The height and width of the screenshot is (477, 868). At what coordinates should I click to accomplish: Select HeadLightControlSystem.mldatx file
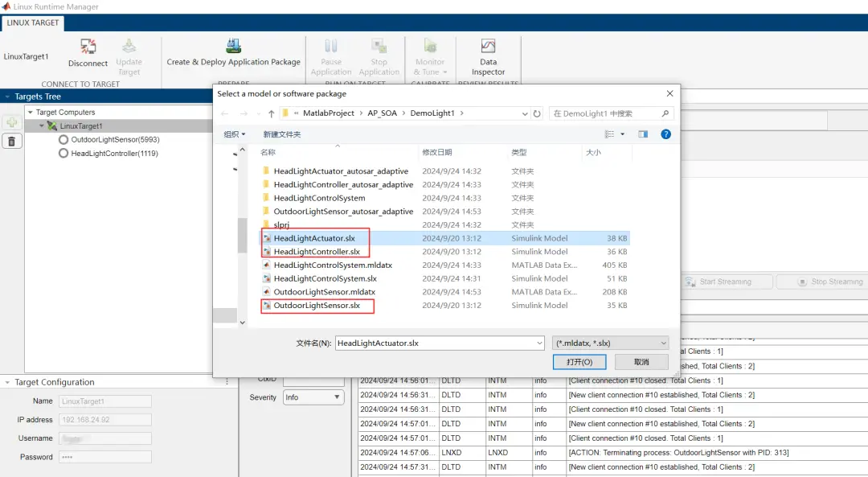pyautogui.click(x=333, y=265)
